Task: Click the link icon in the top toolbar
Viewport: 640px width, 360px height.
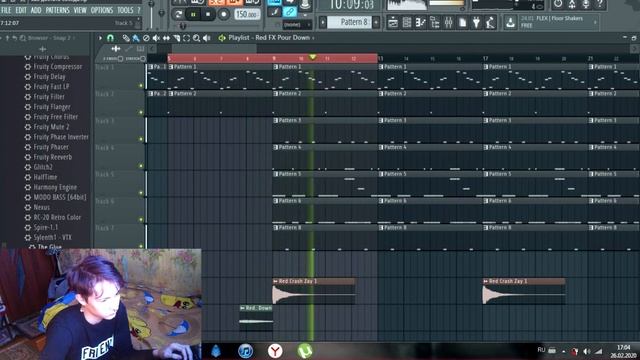Action: [289, 12]
